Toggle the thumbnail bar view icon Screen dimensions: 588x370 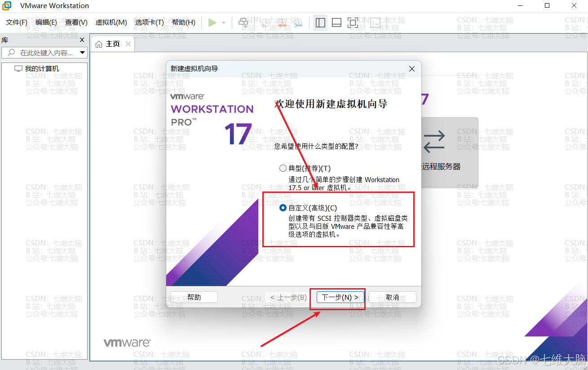337,22
